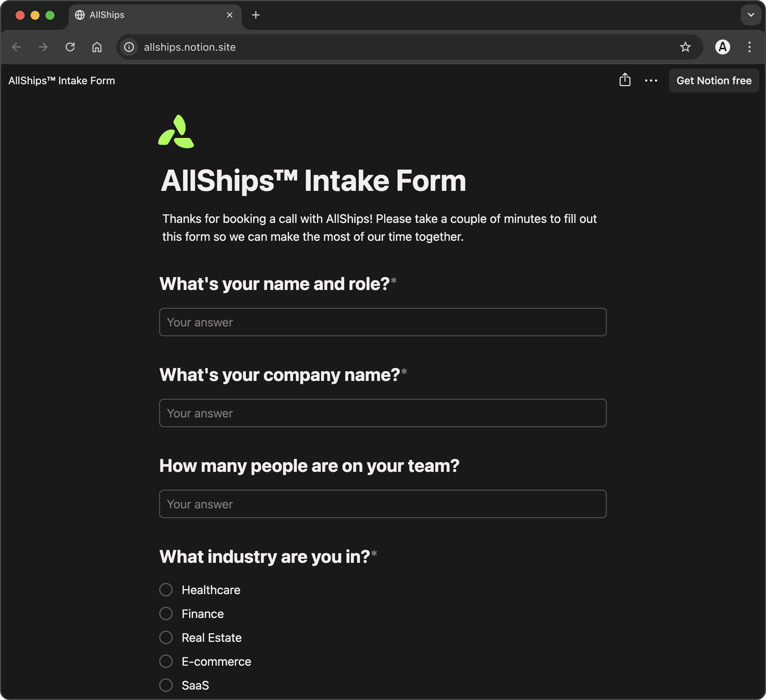Open the three-dot page options menu
The height and width of the screenshot is (700, 766).
tap(651, 81)
